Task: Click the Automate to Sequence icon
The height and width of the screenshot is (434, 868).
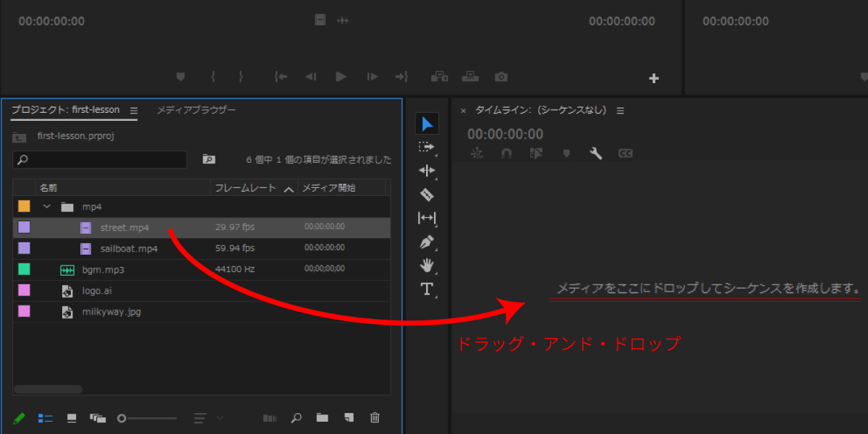Action: coord(270,417)
